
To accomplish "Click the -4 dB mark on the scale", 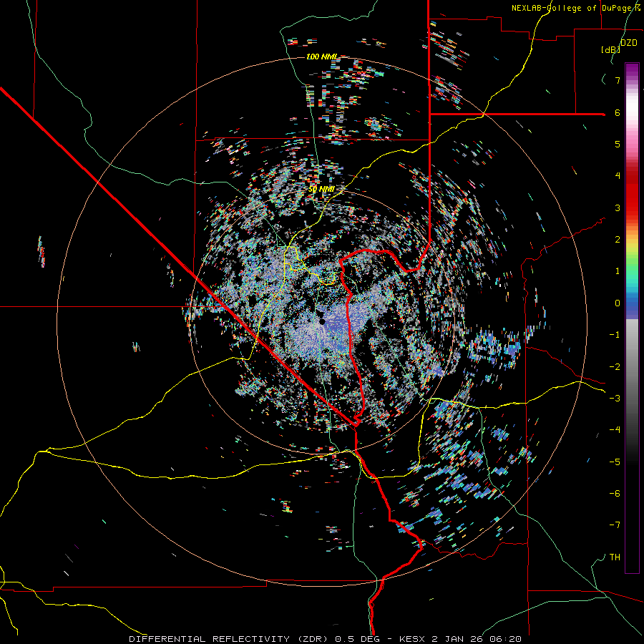I will pyautogui.click(x=615, y=430).
